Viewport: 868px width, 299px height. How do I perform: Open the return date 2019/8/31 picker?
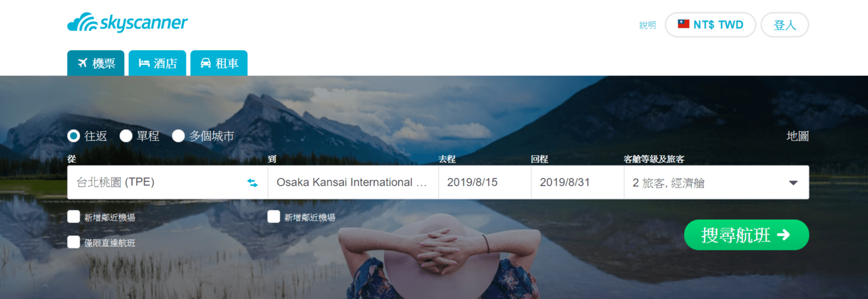[x=577, y=182]
